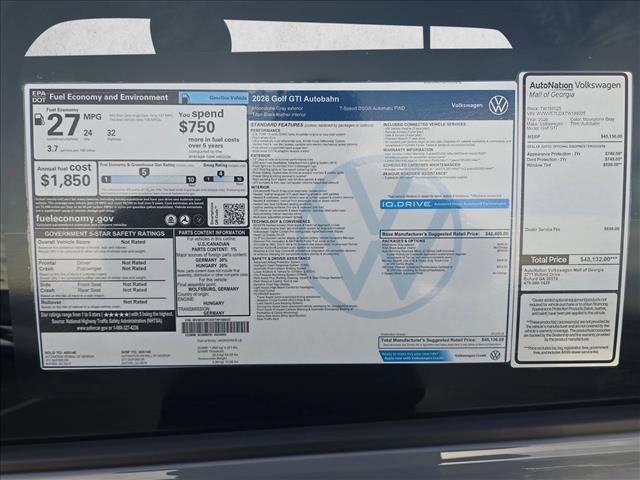
Task: Click the Total Price label
Action: tap(548, 260)
